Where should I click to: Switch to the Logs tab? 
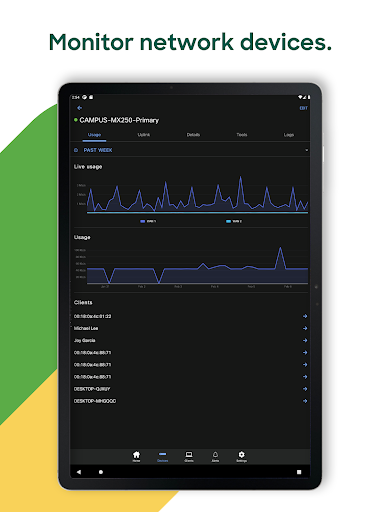point(289,135)
